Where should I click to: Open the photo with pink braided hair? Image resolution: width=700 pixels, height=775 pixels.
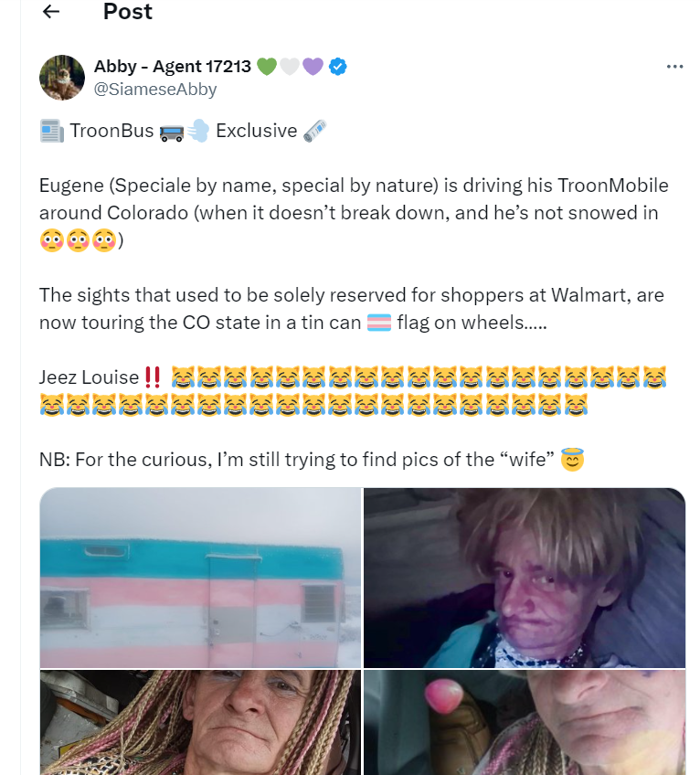(x=200, y=723)
